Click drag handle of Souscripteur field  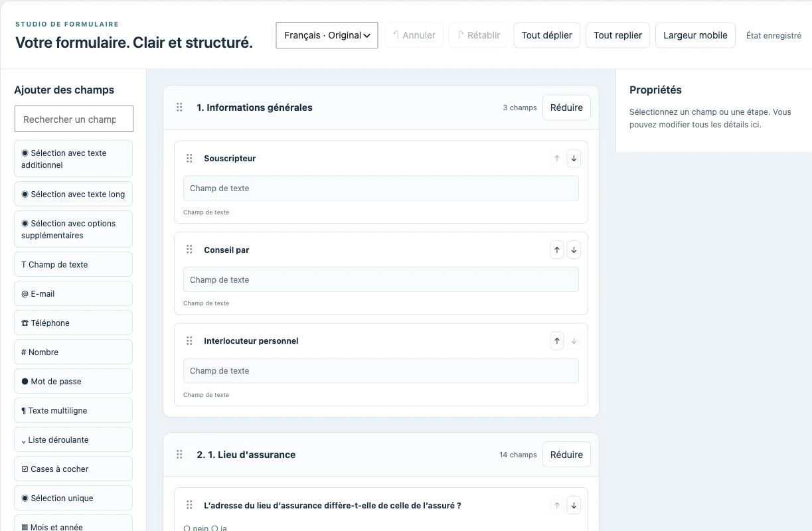[189, 159]
